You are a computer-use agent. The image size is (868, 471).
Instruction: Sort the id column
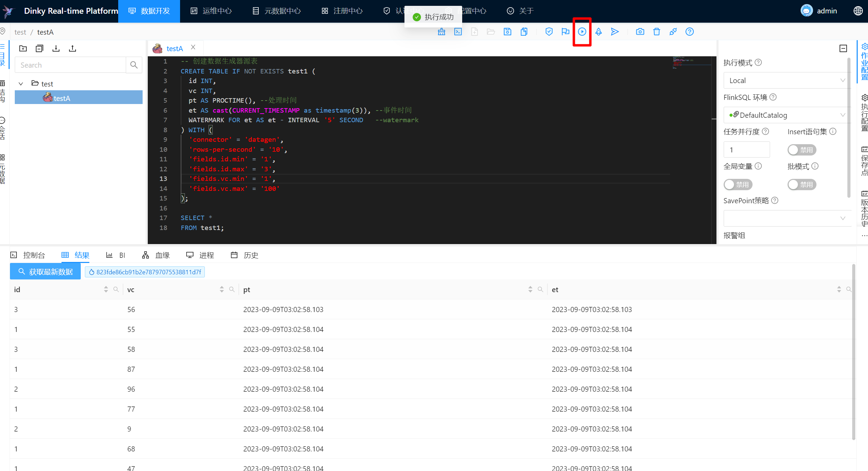106,289
